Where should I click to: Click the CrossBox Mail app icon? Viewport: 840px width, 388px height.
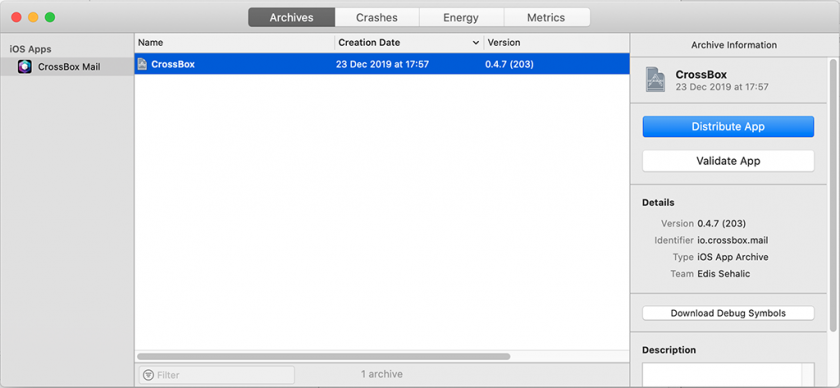tap(25, 67)
